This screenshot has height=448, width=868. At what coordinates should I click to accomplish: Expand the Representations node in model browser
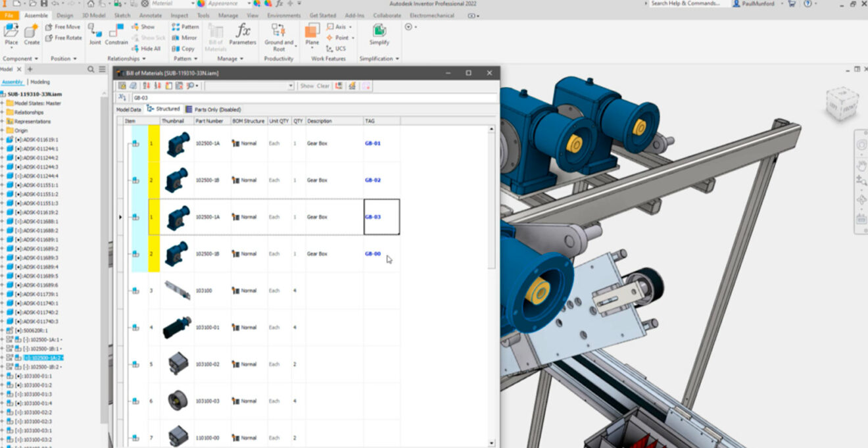pos(3,121)
